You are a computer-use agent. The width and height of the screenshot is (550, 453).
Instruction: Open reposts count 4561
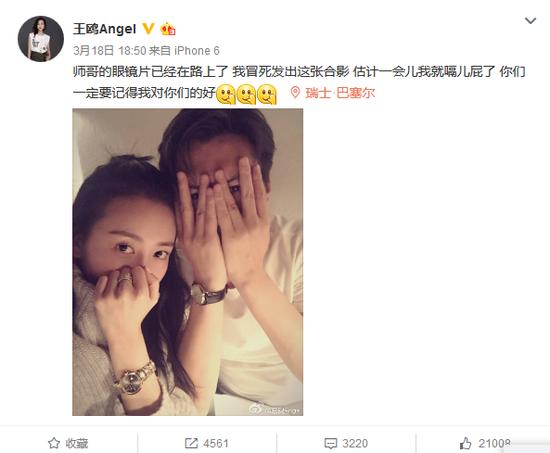tap(216, 444)
